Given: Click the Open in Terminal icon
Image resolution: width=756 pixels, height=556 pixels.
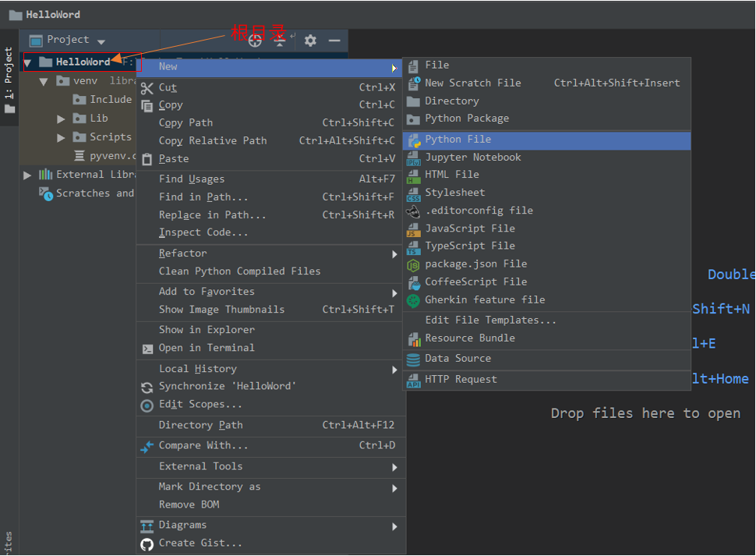Looking at the screenshot, I should click(x=147, y=349).
